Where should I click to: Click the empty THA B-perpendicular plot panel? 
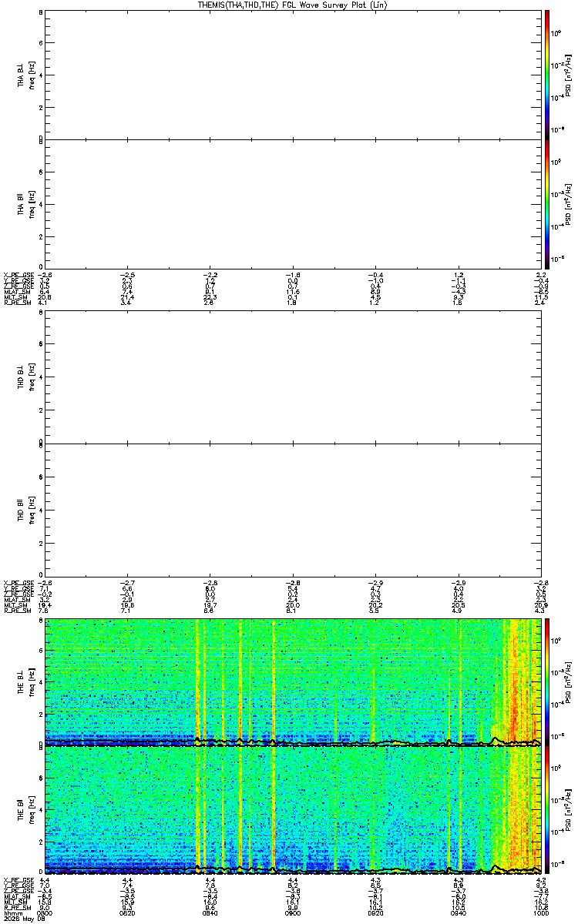pos(294,74)
